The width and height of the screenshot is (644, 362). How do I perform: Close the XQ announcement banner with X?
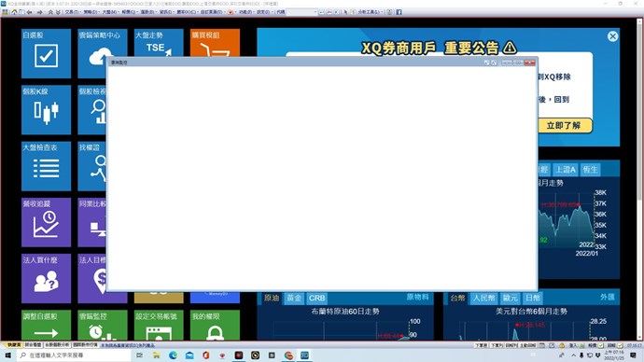[x=612, y=36]
